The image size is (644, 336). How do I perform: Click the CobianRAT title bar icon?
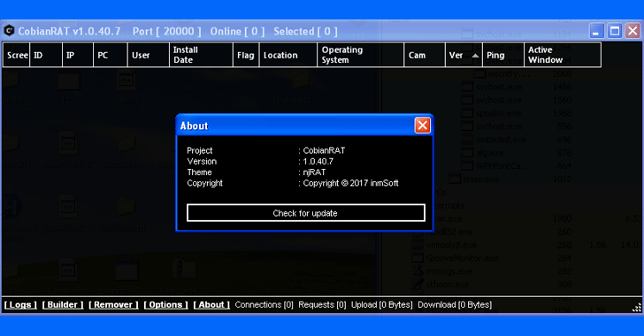[9, 31]
